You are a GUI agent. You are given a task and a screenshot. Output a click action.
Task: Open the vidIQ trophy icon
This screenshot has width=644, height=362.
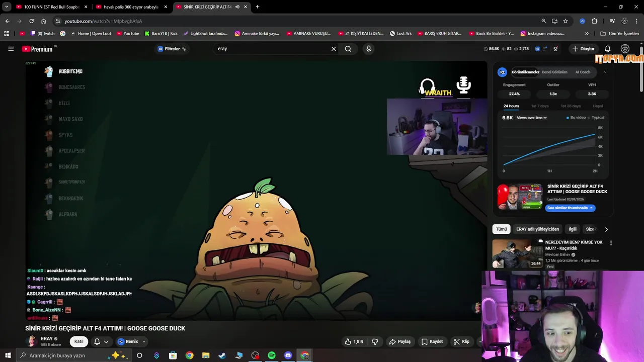[x=555, y=49]
